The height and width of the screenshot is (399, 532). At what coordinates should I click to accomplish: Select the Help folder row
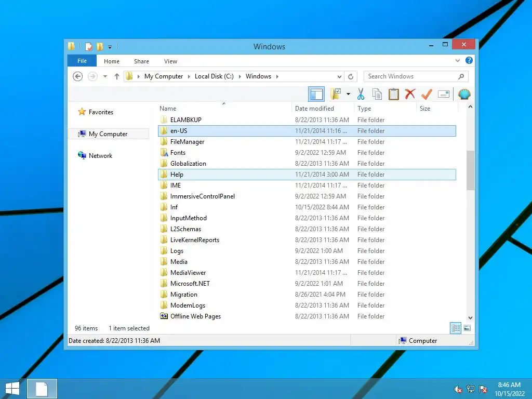(x=307, y=175)
